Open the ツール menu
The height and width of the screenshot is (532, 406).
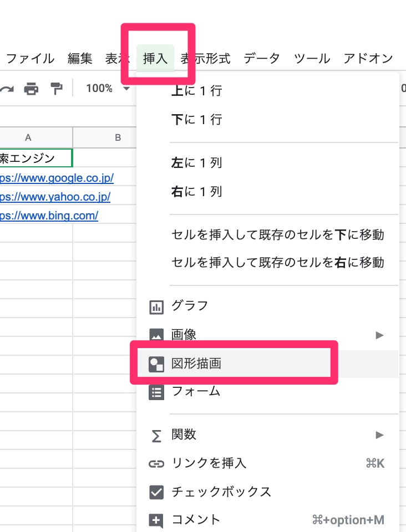click(312, 58)
